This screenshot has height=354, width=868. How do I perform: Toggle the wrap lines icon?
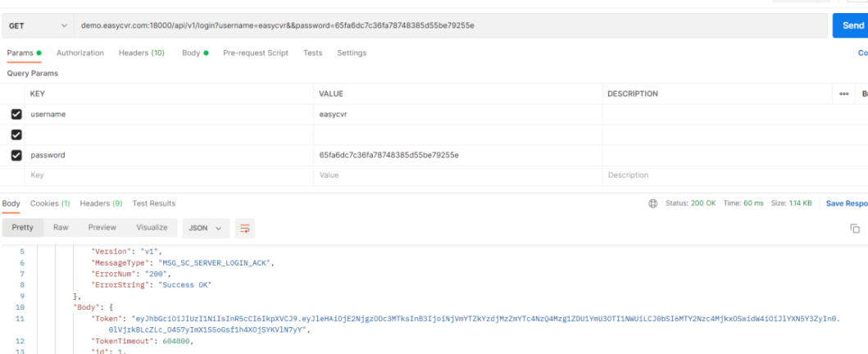tap(245, 229)
